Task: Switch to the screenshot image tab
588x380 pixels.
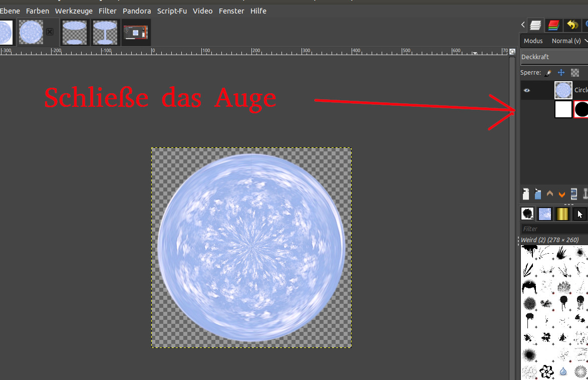Action: [136, 32]
